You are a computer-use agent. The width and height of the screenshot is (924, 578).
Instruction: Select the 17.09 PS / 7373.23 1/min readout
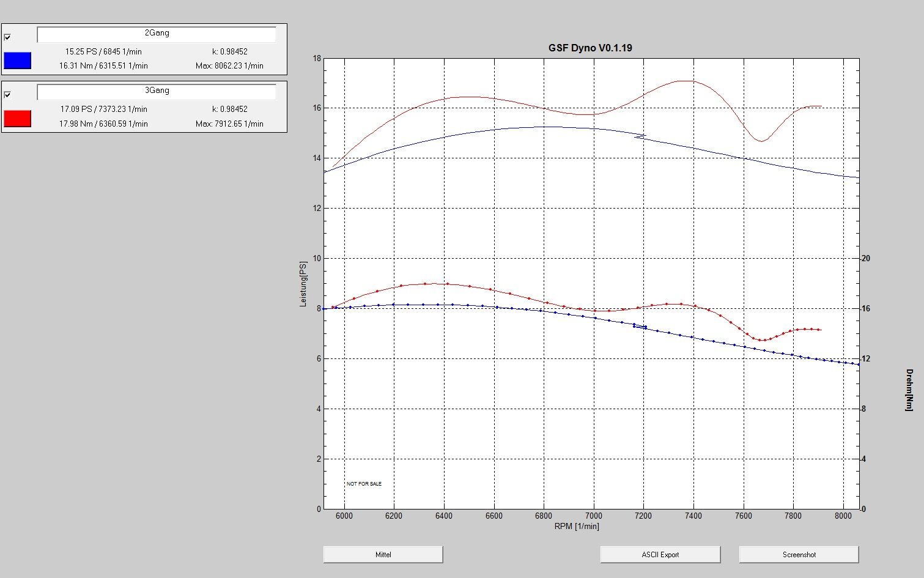103,109
